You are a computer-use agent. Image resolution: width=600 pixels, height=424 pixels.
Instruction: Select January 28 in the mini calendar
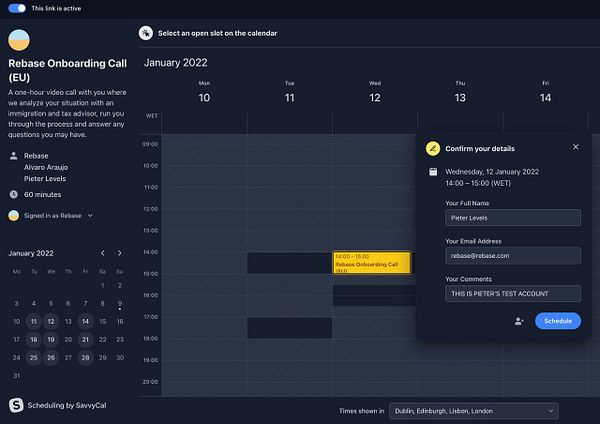click(85, 357)
